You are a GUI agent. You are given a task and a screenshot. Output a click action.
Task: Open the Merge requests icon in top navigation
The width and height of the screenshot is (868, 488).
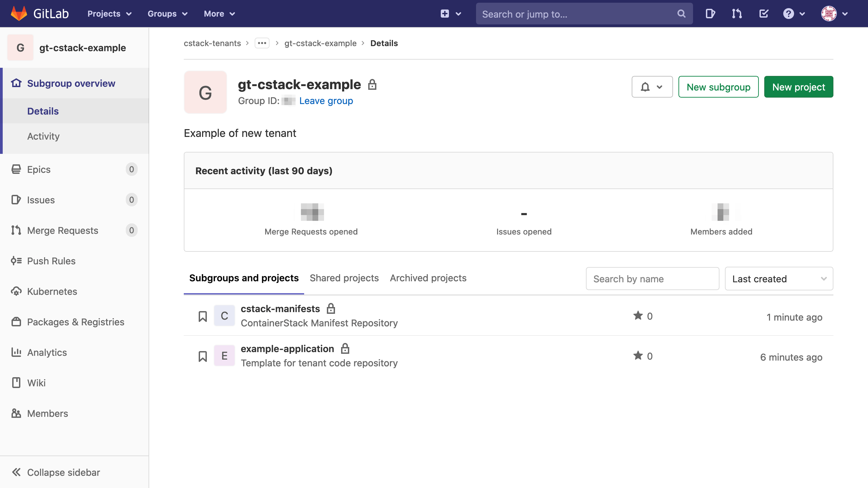coord(736,14)
